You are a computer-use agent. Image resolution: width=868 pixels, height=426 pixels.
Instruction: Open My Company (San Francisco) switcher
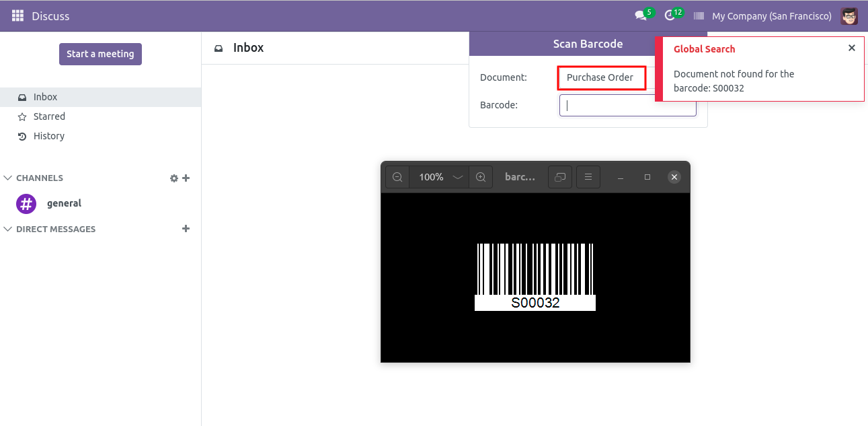click(x=772, y=16)
